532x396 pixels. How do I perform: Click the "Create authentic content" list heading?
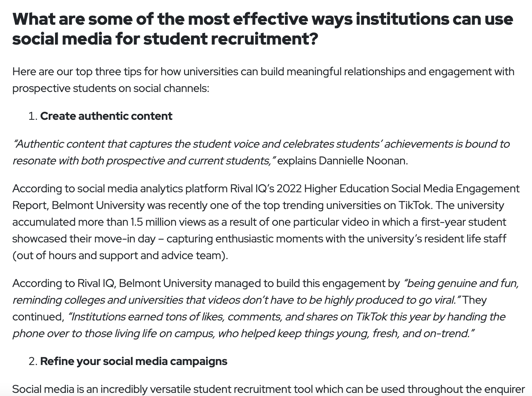tap(106, 116)
